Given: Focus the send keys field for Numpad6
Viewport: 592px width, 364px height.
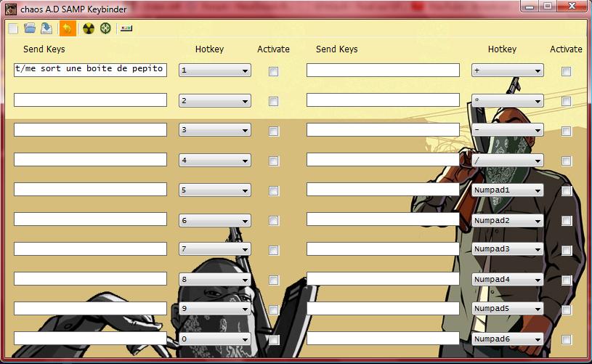Looking at the screenshot, I should pos(383,338).
